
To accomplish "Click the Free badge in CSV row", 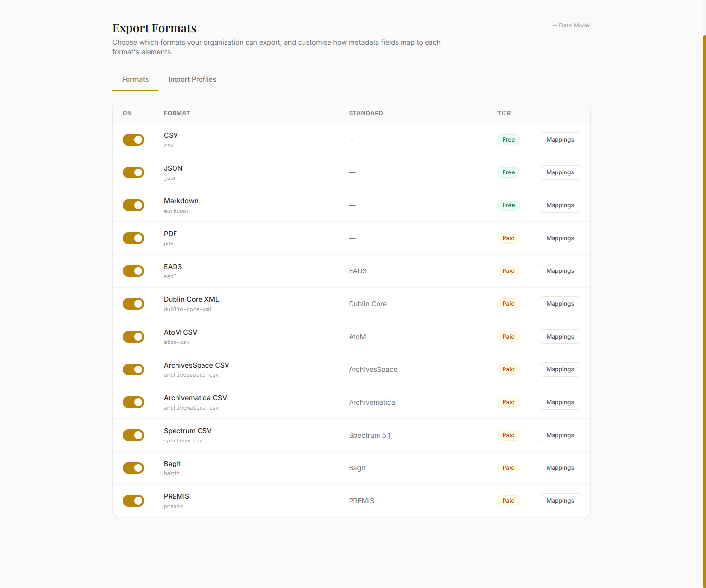I will click(x=508, y=140).
